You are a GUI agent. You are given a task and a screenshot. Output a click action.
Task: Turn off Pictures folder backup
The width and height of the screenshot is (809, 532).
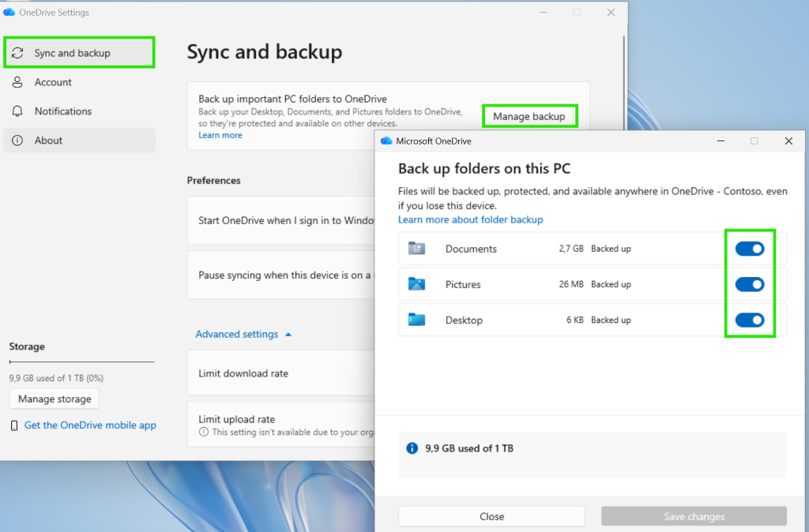tap(750, 284)
